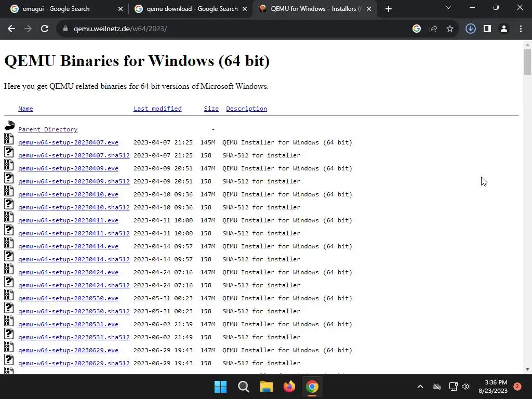Close the emugui Google Search tab
Viewport: 532px width, 399px height.
121,9
